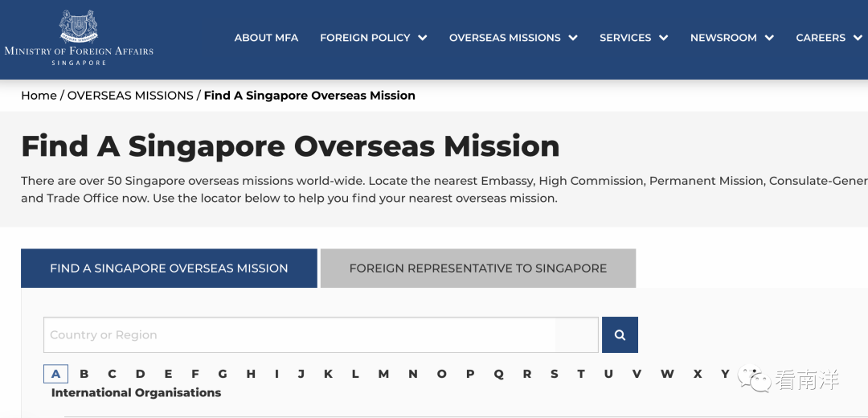Focus the Country or Region search field
Screen dimensions: 868x418
click(321, 335)
